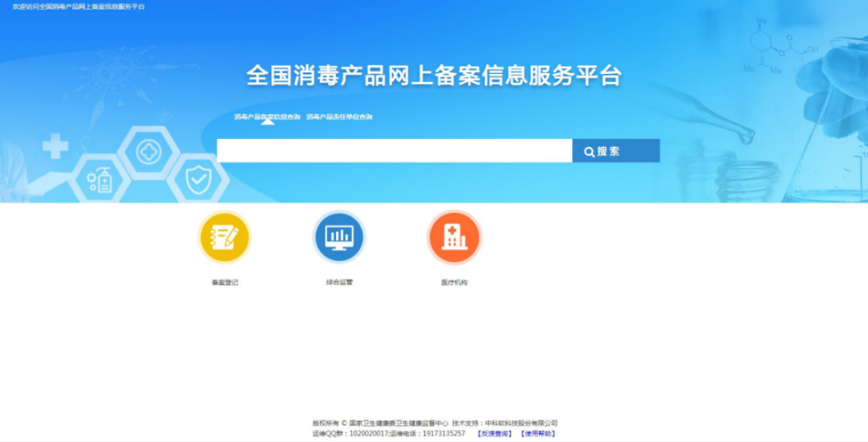This screenshot has height=442, width=868.
Task: Click the magnifier icon in the search button
Action: [589, 151]
